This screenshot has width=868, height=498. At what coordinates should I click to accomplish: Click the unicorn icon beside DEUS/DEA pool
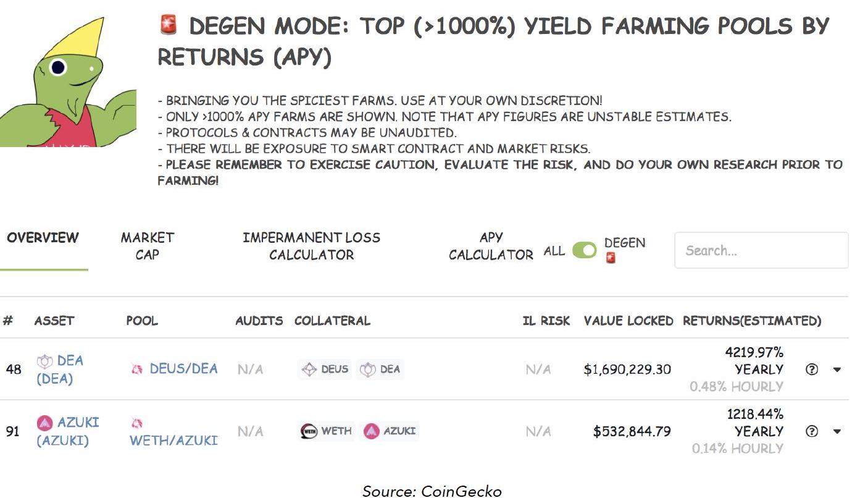pyautogui.click(x=137, y=369)
